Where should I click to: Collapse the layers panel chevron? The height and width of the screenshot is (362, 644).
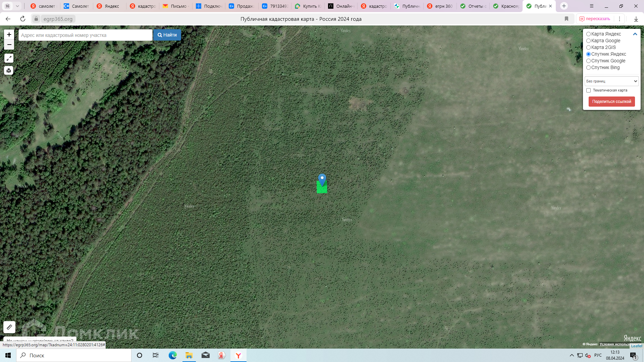[x=635, y=34]
